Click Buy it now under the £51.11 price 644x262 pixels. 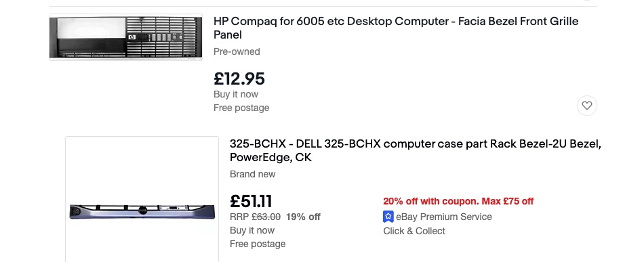click(252, 230)
